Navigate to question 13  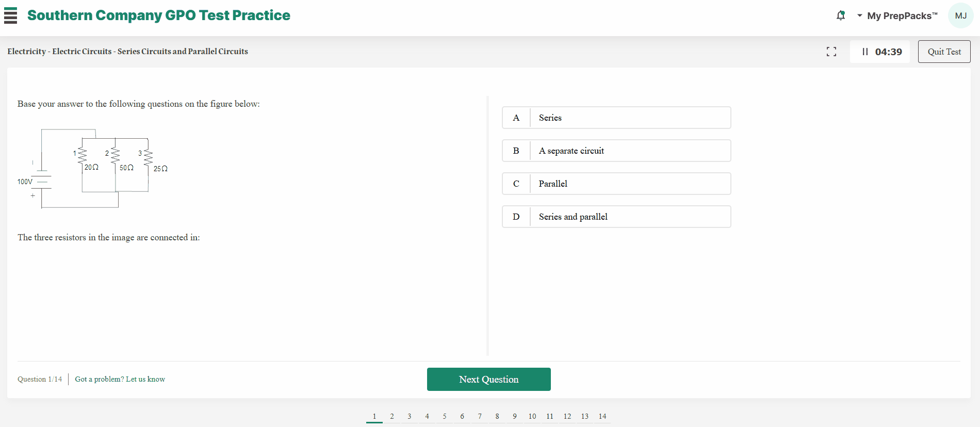click(585, 416)
